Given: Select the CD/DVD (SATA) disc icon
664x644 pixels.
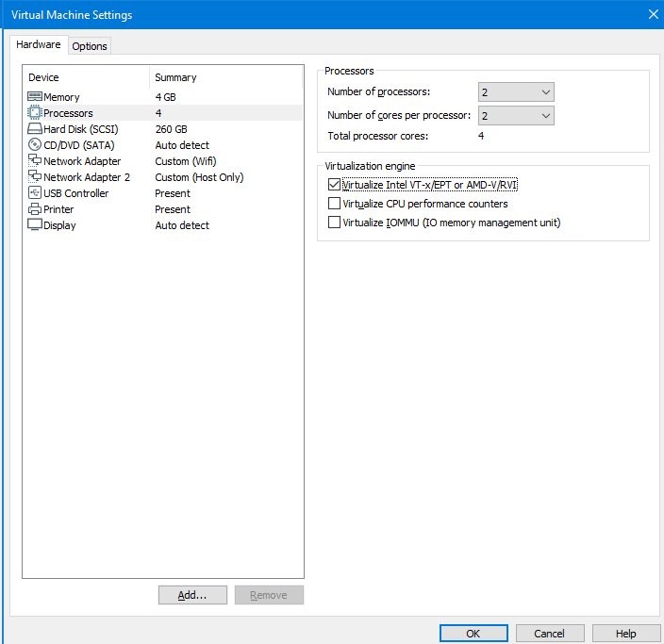Looking at the screenshot, I should coord(35,145).
